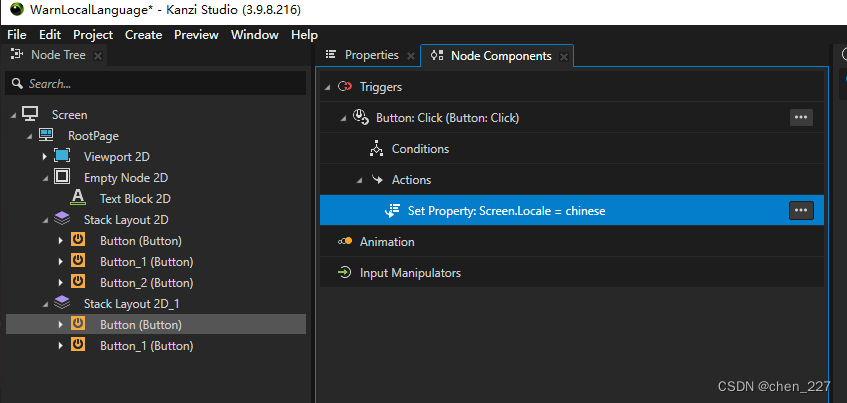Viewport: 847px width, 403px height.
Task: Close the Properties tab
Action: pos(411,56)
